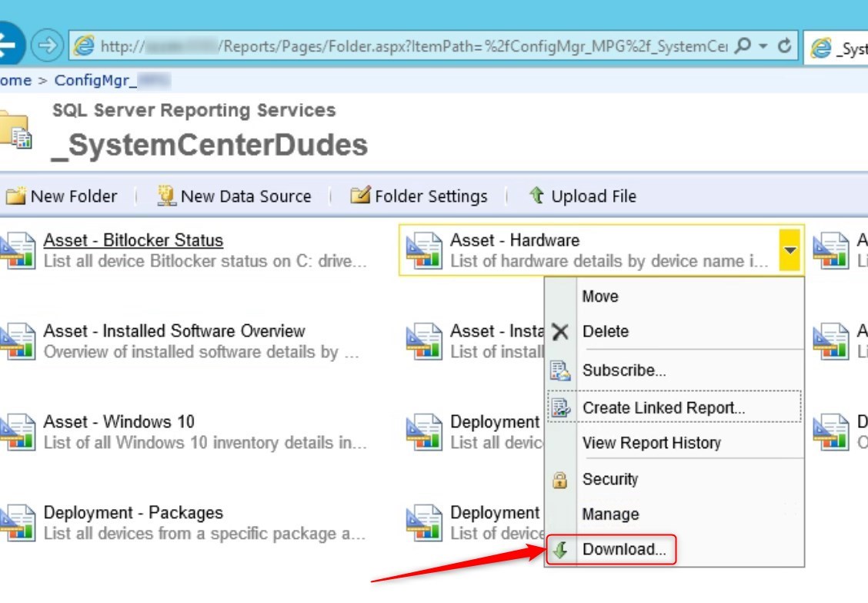Screen dimensions: 868x603
Task: Open Folder Settings from the toolbar
Action: 419,196
